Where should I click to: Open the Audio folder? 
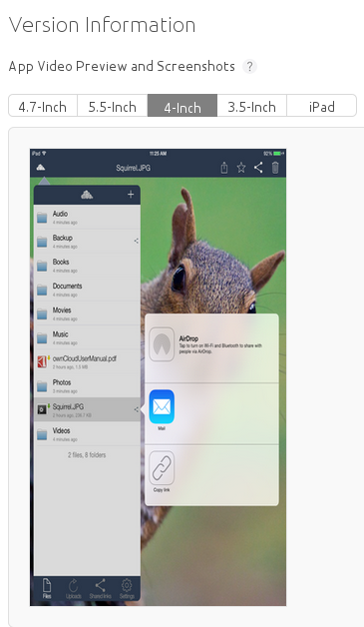(x=87, y=217)
